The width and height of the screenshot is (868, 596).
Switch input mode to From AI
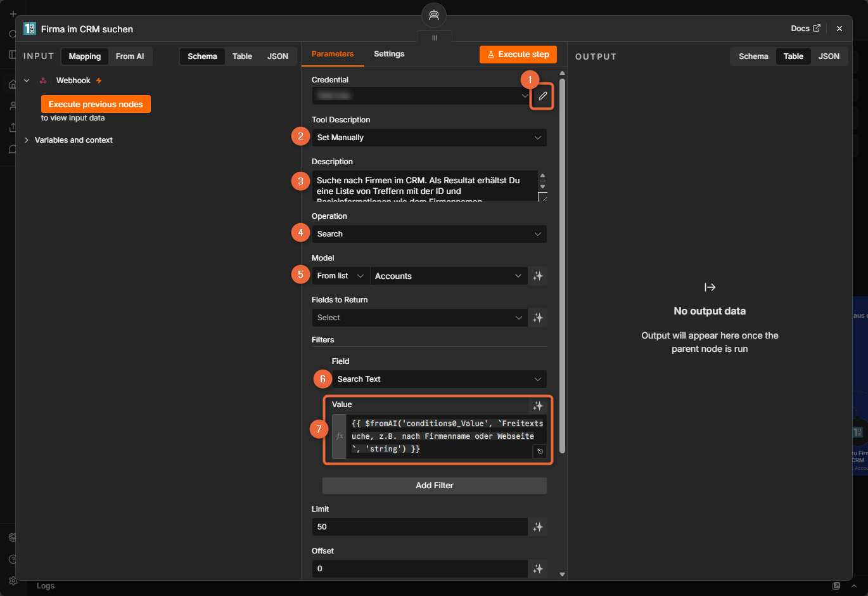coord(130,56)
